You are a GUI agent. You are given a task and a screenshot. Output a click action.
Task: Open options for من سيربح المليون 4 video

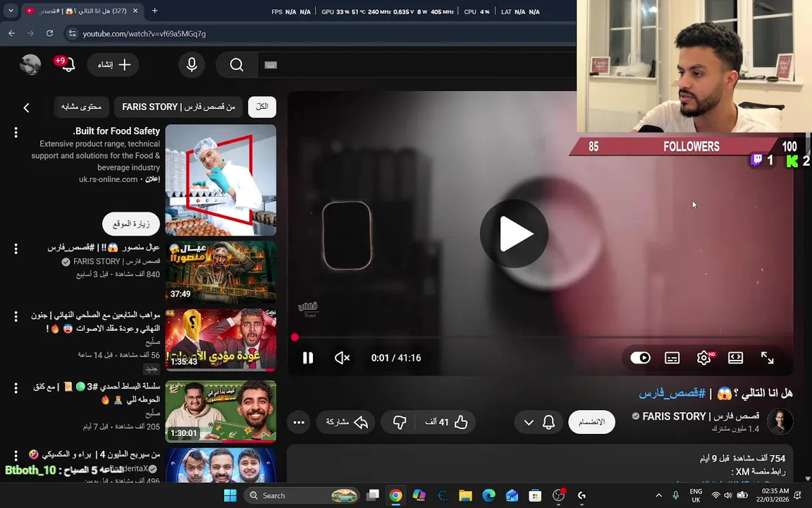click(x=16, y=456)
